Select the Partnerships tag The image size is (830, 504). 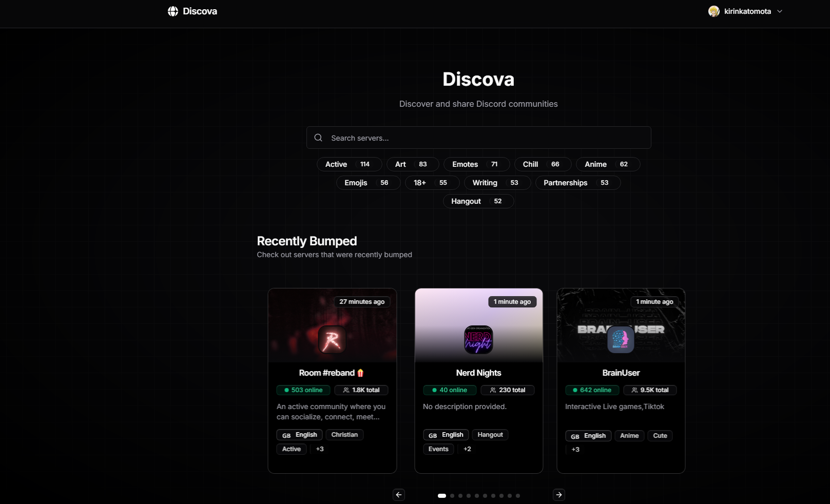(578, 183)
